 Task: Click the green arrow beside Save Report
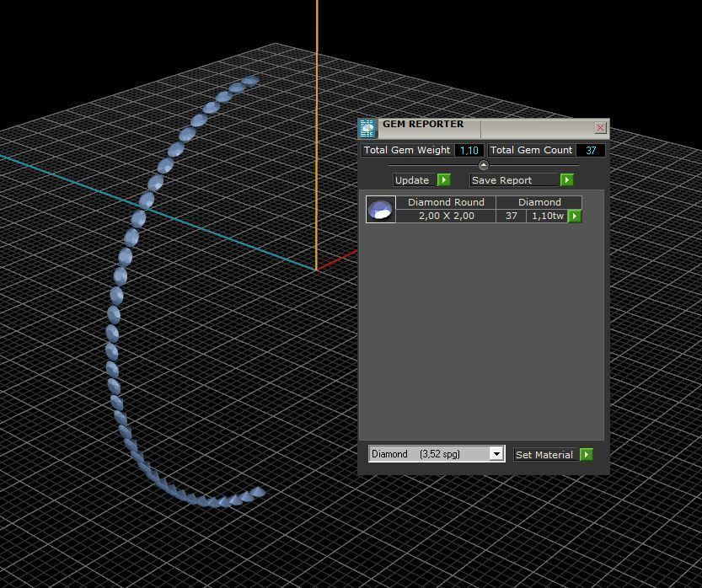tap(567, 180)
